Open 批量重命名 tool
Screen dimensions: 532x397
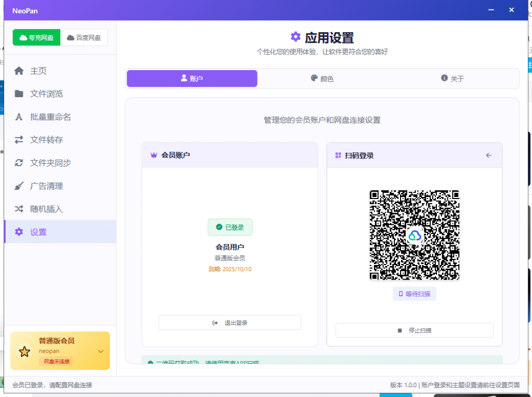tap(60, 117)
